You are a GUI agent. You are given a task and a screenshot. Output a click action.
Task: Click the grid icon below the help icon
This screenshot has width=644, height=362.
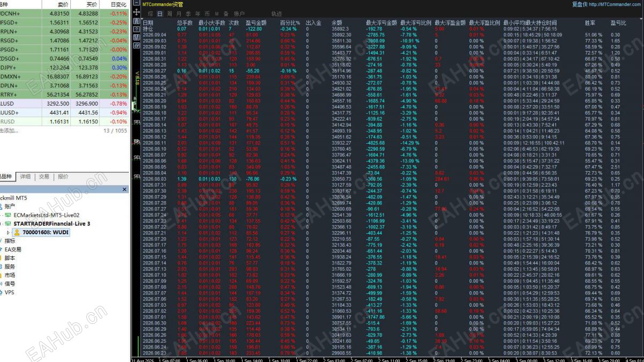pos(136,38)
